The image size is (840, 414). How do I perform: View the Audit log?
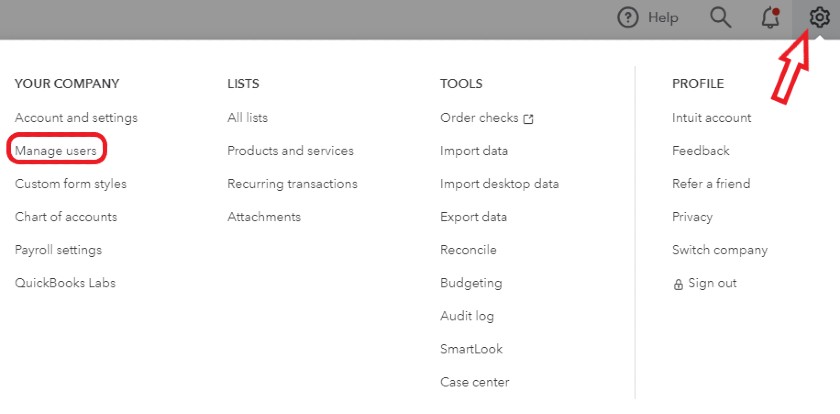467,317
